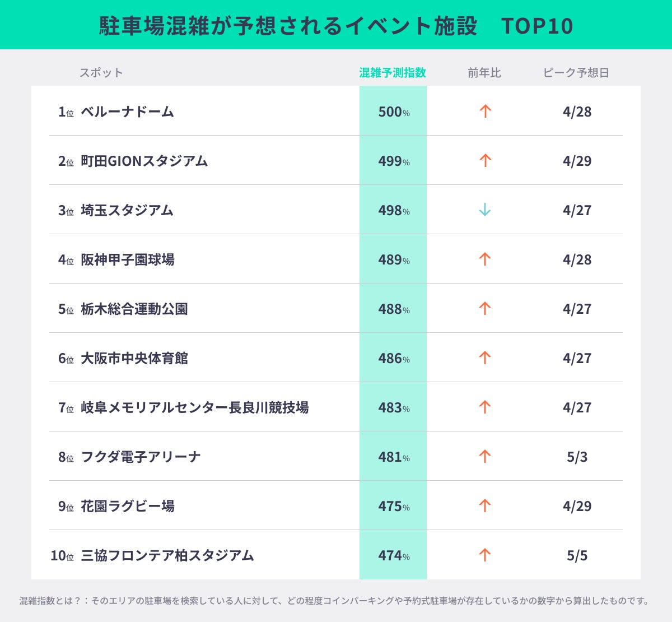Click the up arrow for 大阪市中央体育館
This screenshot has height=622, width=672.
[485, 358]
